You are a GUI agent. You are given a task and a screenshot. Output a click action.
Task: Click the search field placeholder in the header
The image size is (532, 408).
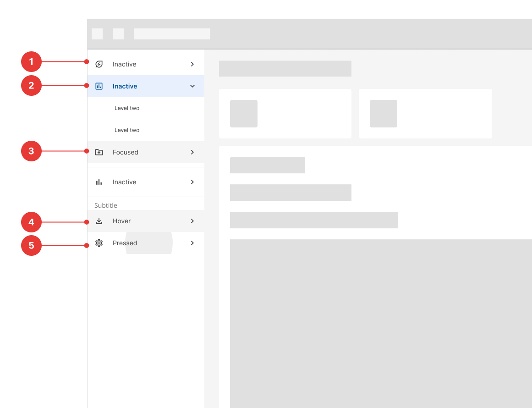[x=171, y=33]
